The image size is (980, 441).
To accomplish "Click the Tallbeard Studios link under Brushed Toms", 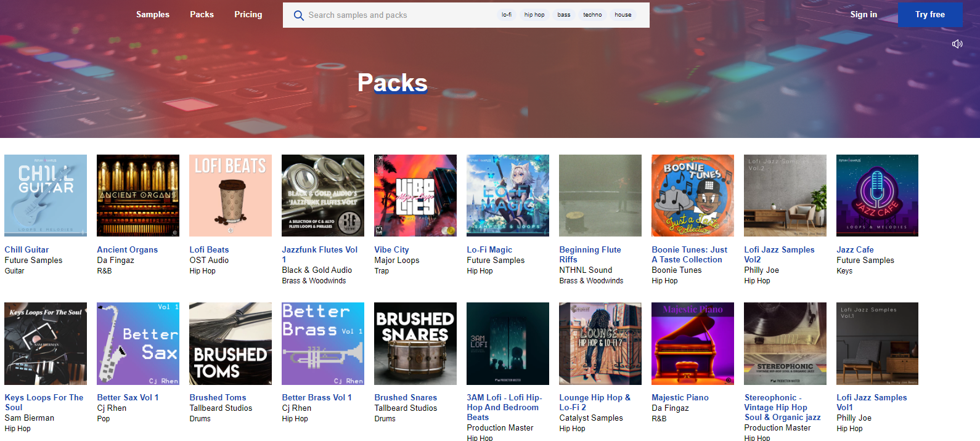I will 221,408.
